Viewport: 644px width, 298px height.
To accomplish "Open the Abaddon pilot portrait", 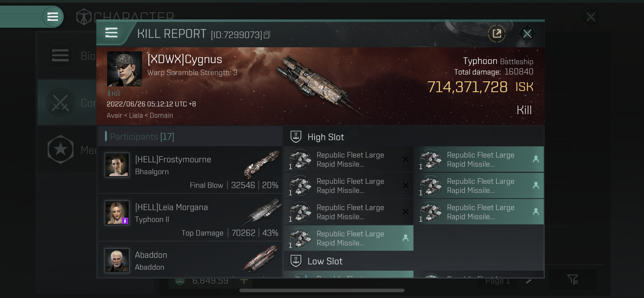I will click(117, 260).
